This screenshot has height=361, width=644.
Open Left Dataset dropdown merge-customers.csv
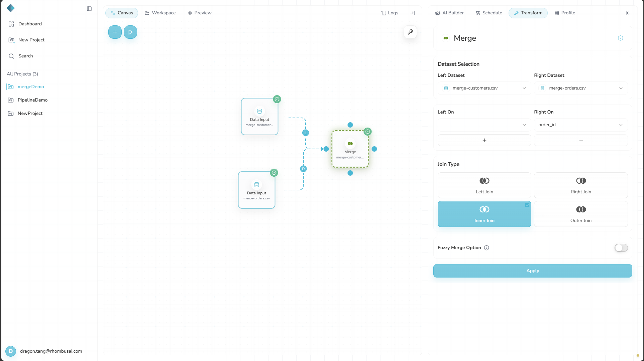(x=484, y=88)
